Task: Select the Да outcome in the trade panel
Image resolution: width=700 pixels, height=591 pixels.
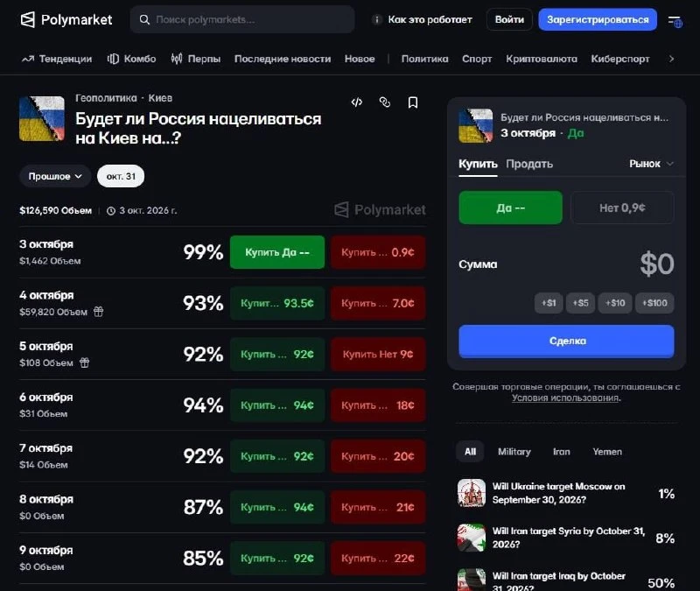Action: [510, 208]
